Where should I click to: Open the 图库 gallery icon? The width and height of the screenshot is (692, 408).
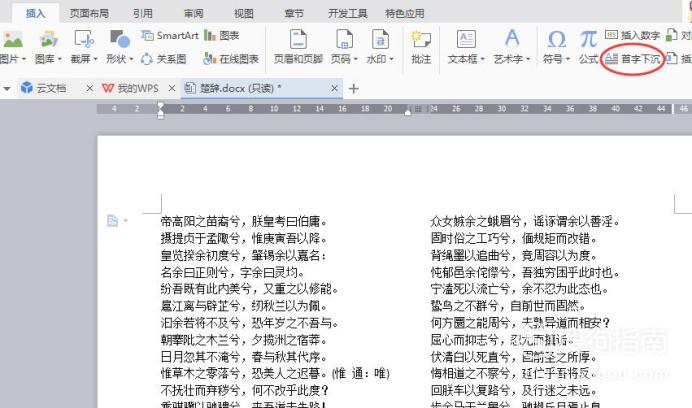[x=48, y=40]
